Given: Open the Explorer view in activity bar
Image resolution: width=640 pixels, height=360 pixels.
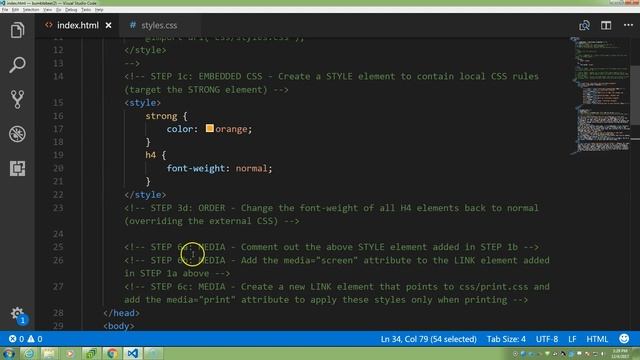Looking at the screenshot, I should (x=17, y=30).
